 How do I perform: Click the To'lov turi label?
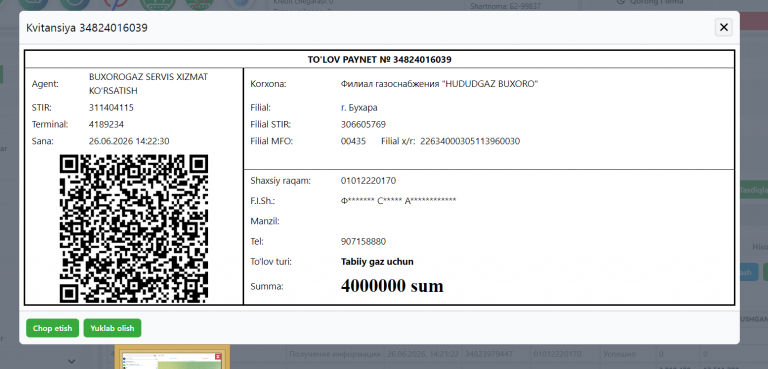click(271, 262)
